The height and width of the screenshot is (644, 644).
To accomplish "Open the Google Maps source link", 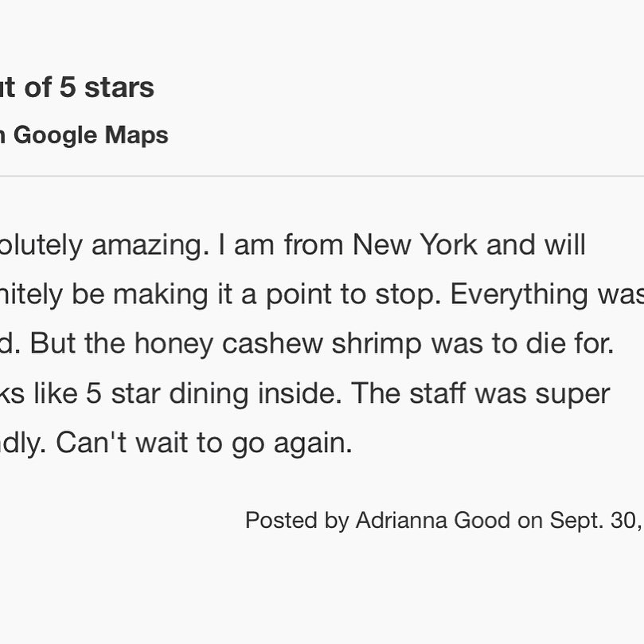I will [x=90, y=135].
